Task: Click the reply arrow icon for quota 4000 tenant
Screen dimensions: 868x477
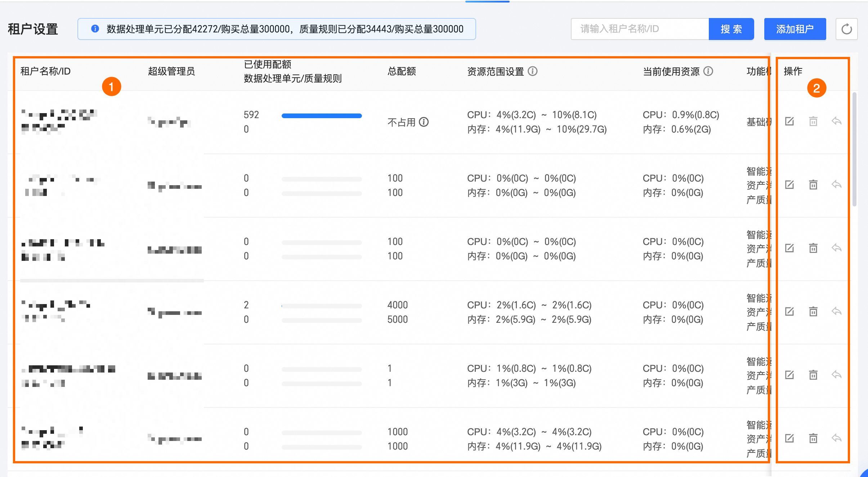Action: (836, 311)
